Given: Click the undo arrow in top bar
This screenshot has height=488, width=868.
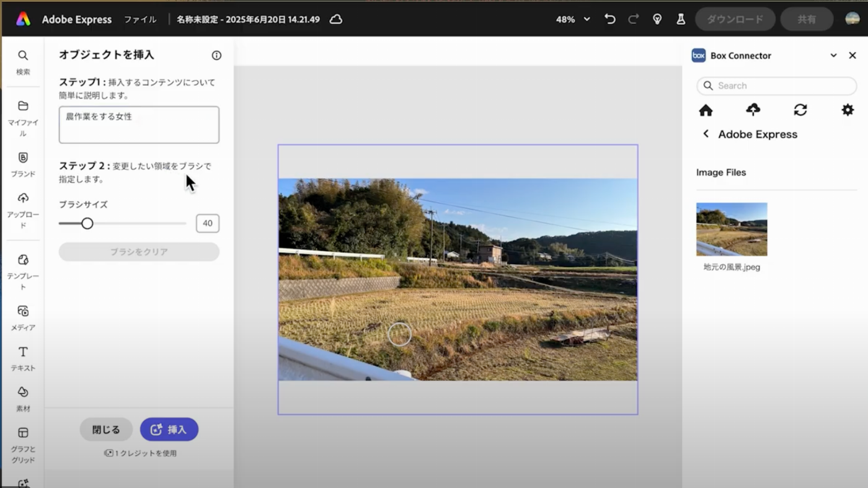Looking at the screenshot, I should pos(610,19).
